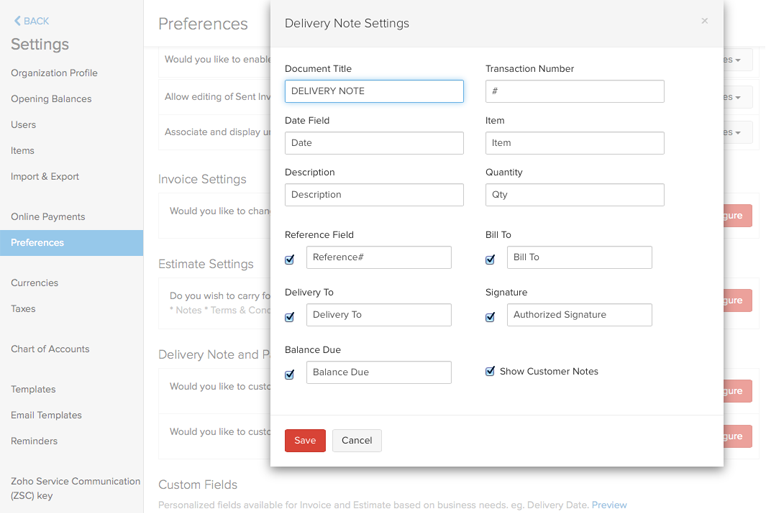
Task: Cancel the delivery note settings
Action: (x=357, y=440)
